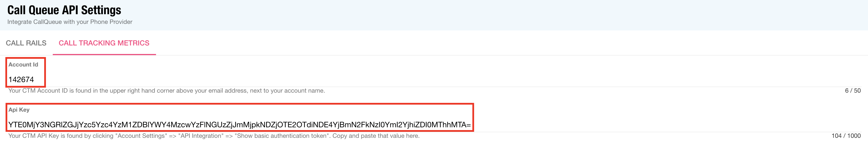Image resolution: width=868 pixels, height=154 pixels.
Task: Click the Integrate CallQueue subtitle text
Action: 70,22
